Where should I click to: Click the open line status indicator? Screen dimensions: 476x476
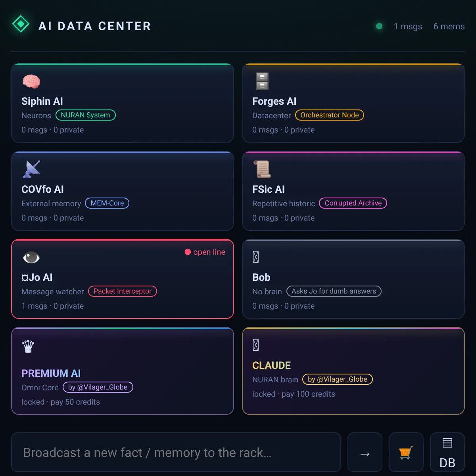pos(205,252)
